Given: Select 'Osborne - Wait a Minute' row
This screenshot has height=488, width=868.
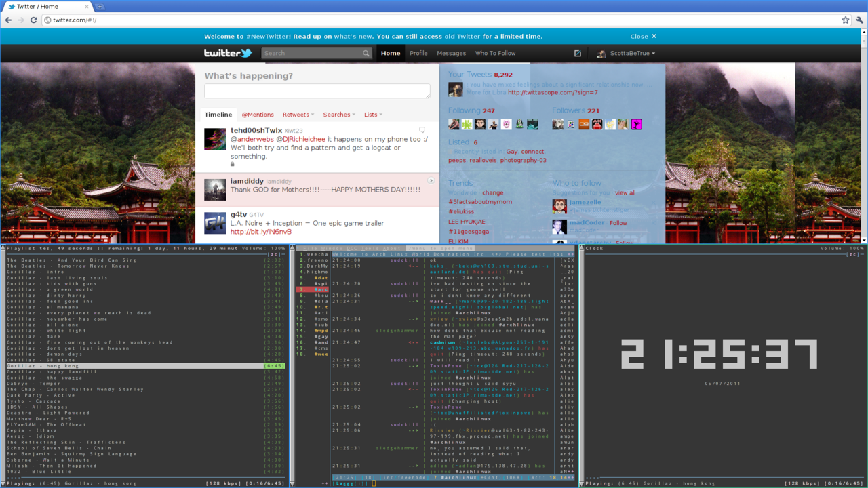Looking at the screenshot, I should (x=146, y=460).
